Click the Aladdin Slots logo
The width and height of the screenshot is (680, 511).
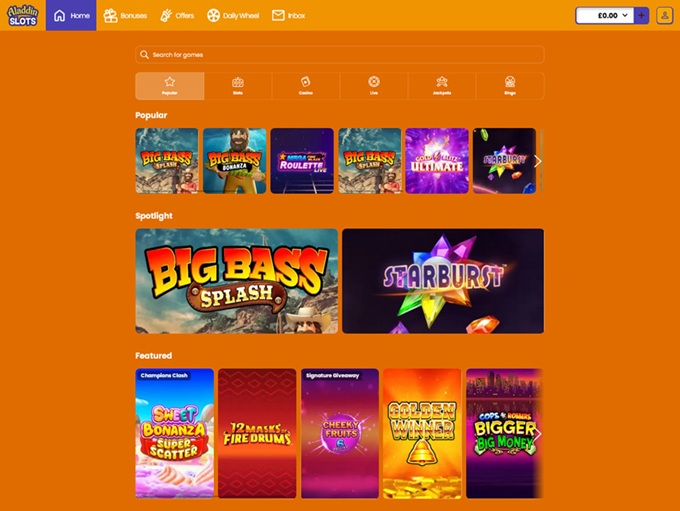23,15
